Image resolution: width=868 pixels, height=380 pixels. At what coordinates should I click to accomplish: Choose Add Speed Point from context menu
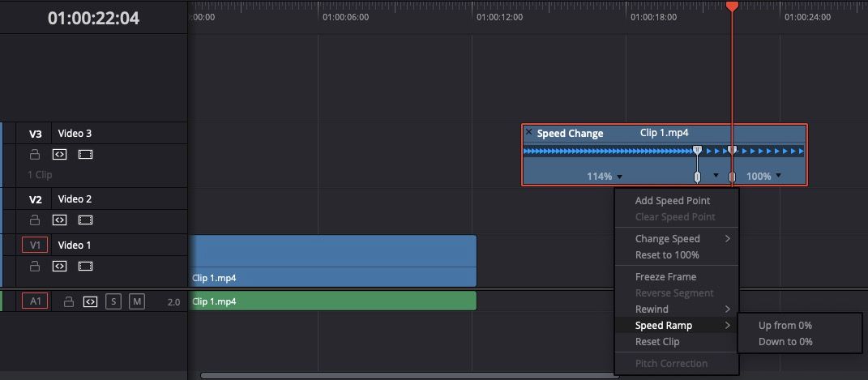672,201
